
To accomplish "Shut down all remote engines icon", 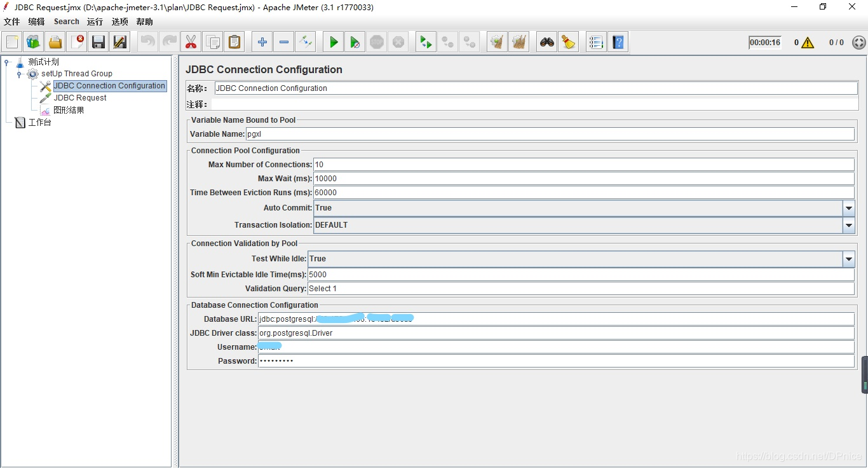I will pos(470,43).
